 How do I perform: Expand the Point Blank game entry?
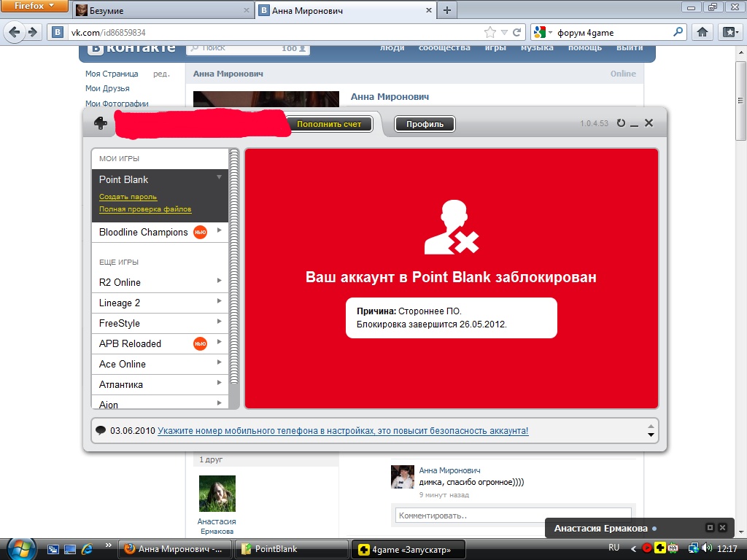(x=219, y=177)
